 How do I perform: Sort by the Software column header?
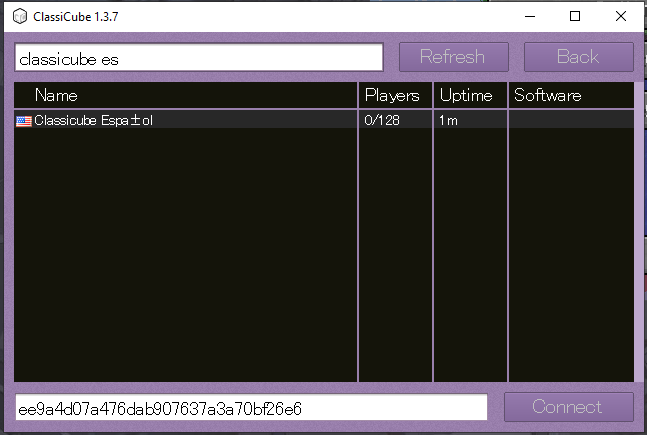(571, 95)
